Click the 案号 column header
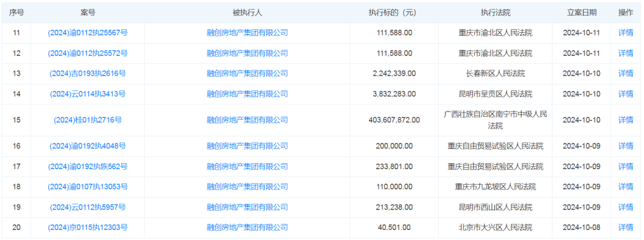The height and width of the screenshot is (240, 644). [x=88, y=13]
